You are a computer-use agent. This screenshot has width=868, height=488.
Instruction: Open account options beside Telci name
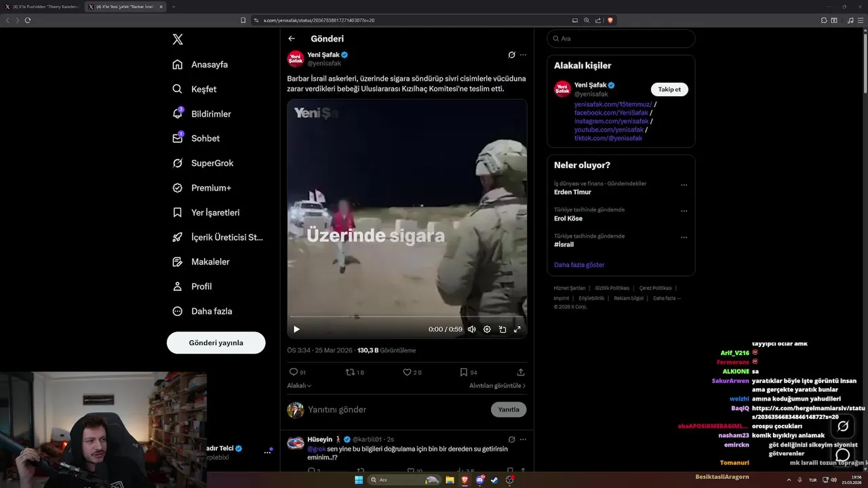[267, 452]
